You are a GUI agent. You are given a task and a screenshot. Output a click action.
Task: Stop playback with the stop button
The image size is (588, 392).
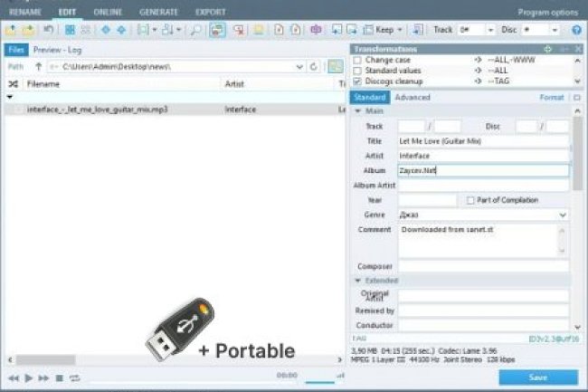click(59, 378)
